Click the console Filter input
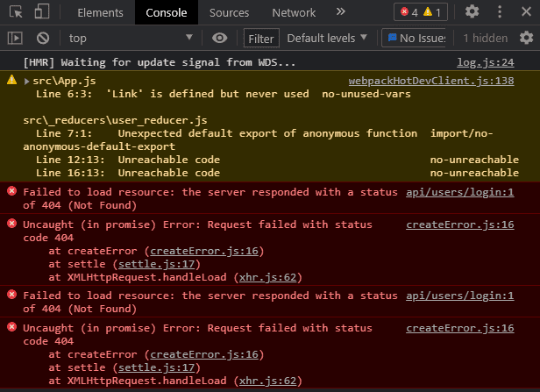This screenshot has height=392, width=540. pyautogui.click(x=260, y=38)
